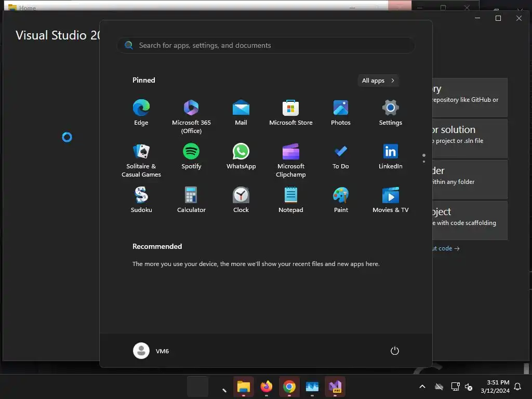Open File Explorer from the taskbar
This screenshot has width=532, height=399.
tap(244, 387)
